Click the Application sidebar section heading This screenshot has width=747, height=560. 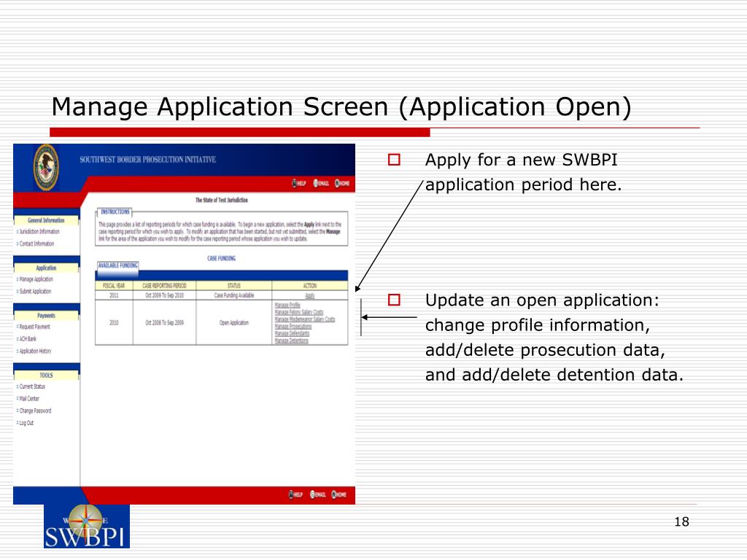(x=46, y=268)
